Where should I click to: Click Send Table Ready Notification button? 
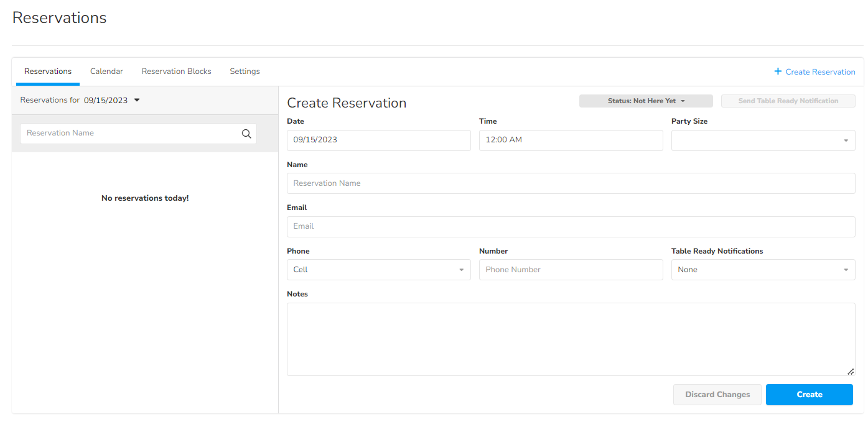788,101
